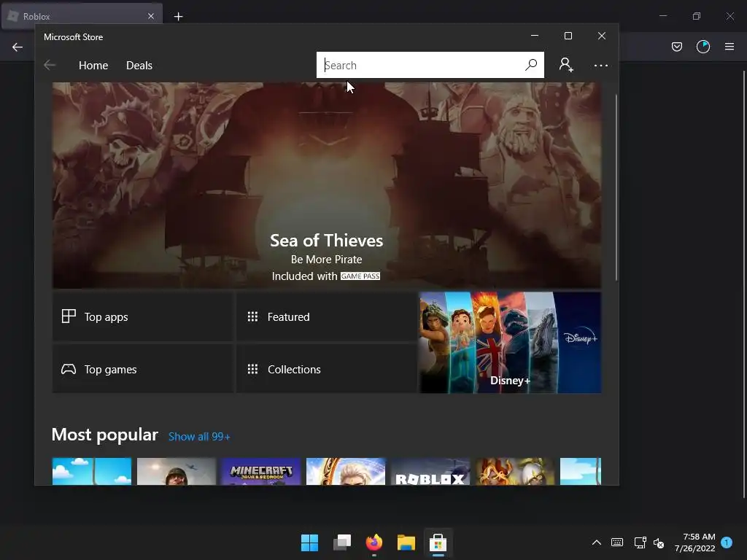The height and width of the screenshot is (560, 747).
Task: Click the browser back arrow
Action: [18, 47]
